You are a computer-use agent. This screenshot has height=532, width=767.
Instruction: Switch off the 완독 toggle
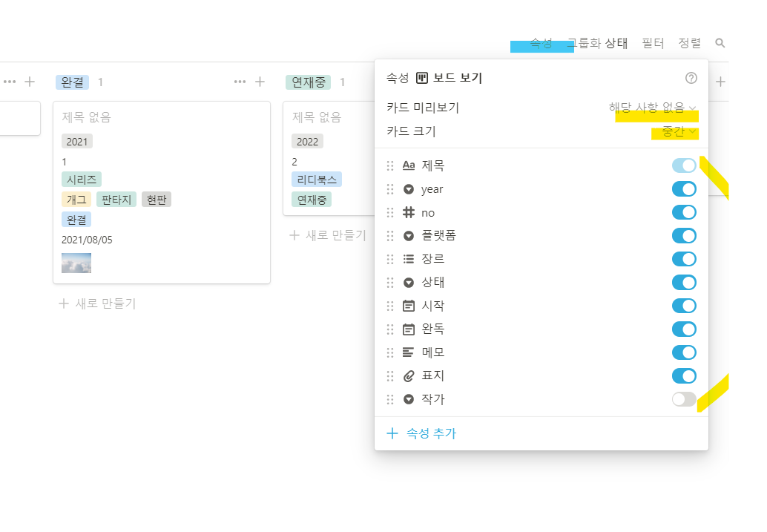click(x=684, y=329)
